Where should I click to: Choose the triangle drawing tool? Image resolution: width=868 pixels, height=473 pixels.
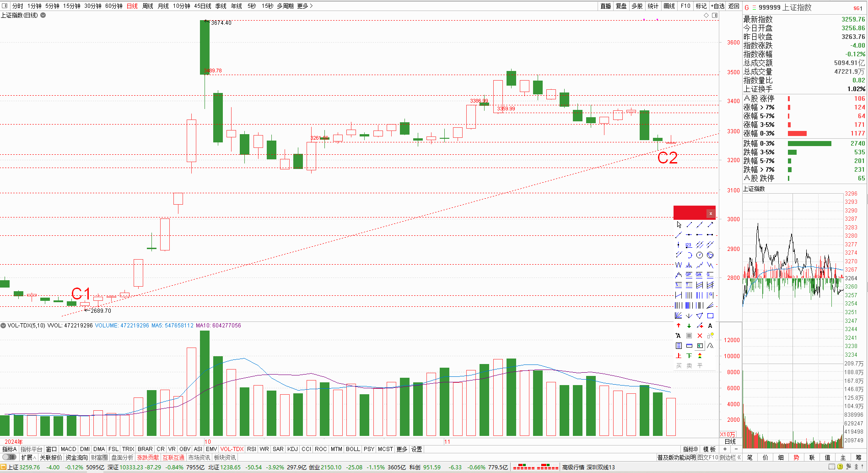click(x=700, y=315)
